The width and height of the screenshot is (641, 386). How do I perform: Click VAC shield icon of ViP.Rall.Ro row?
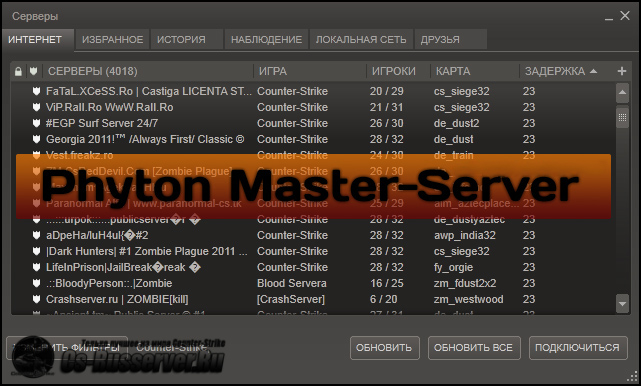click(36, 107)
